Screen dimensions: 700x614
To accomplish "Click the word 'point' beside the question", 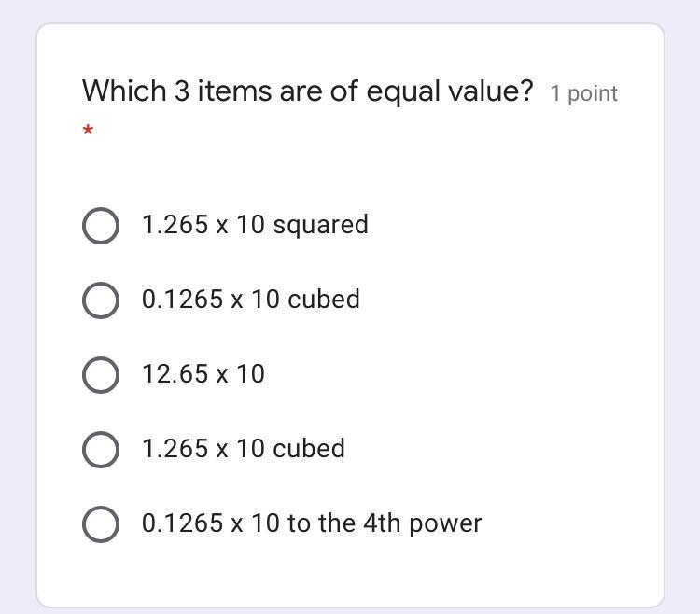I will (x=592, y=93).
